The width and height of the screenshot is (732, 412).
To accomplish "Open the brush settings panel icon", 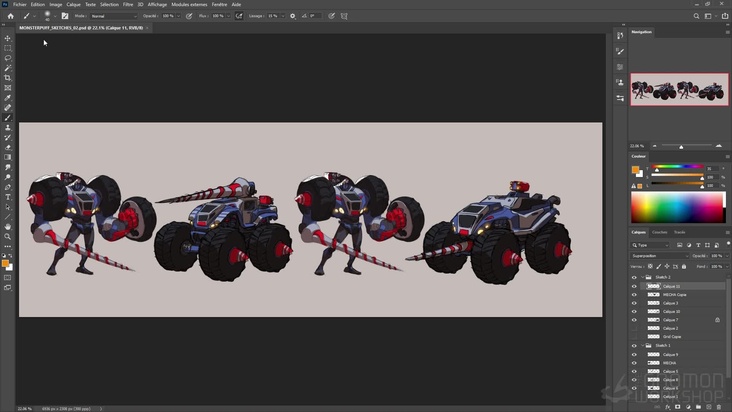I will coord(65,16).
